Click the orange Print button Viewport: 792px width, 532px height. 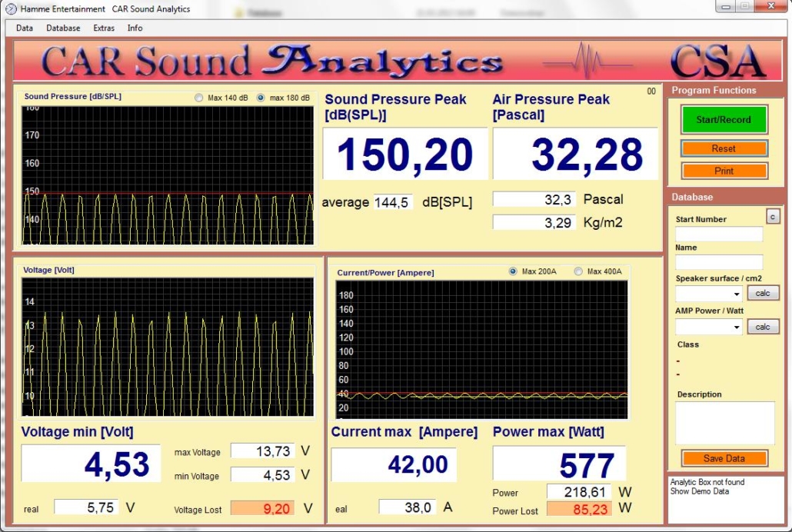click(x=724, y=171)
